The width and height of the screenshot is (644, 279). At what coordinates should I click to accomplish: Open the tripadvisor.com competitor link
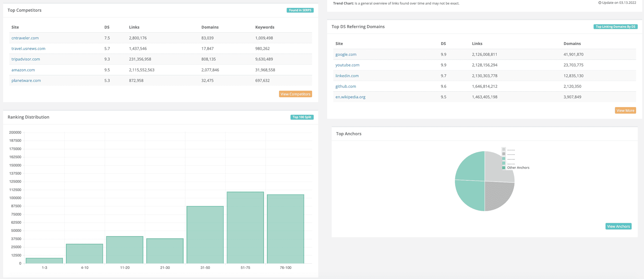tap(26, 59)
